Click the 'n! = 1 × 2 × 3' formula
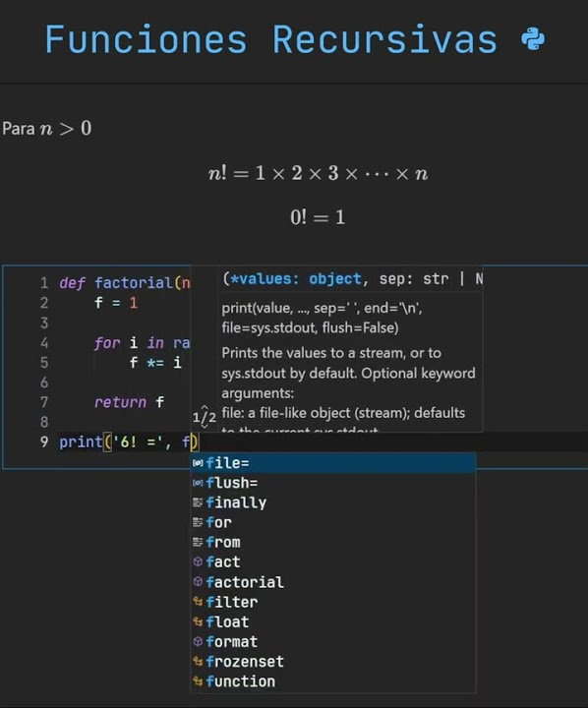The height and width of the screenshot is (708, 588). pyautogui.click(x=318, y=173)
